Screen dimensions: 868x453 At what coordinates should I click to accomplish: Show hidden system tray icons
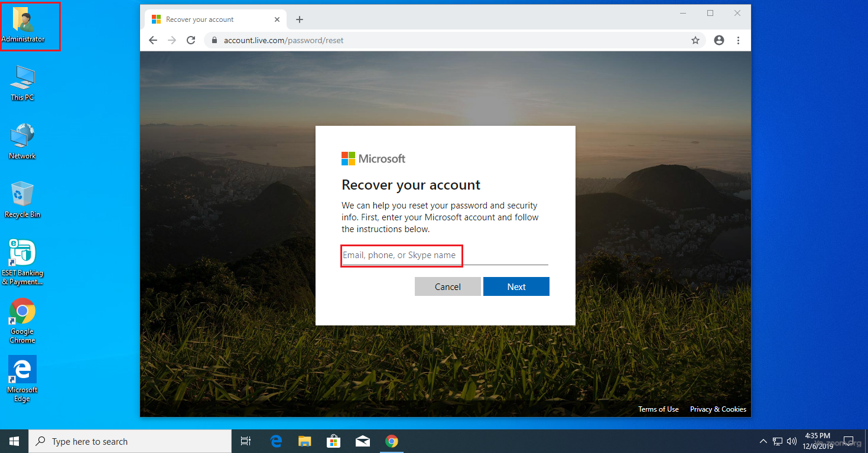pyautogui.click(x=763, y=441)
